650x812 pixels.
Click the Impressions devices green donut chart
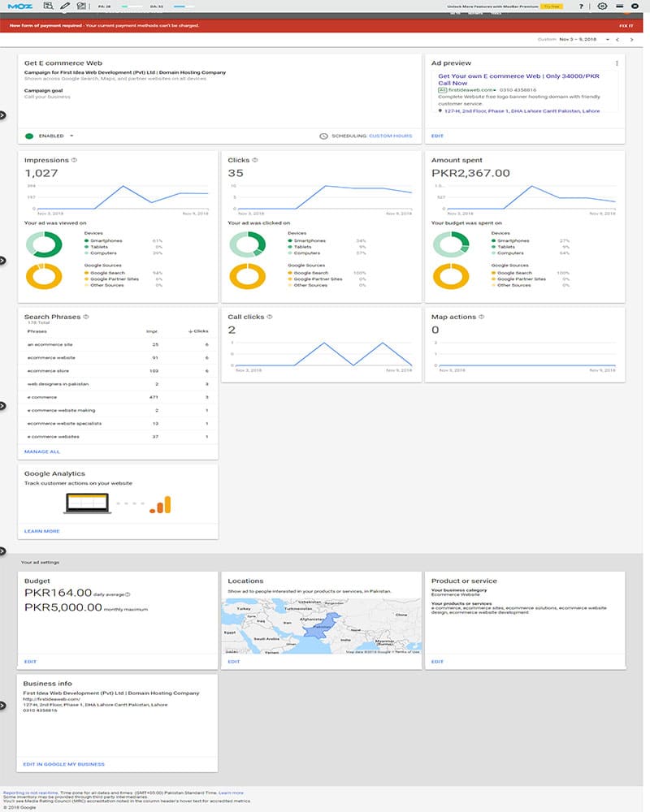(x=44, y=244)
